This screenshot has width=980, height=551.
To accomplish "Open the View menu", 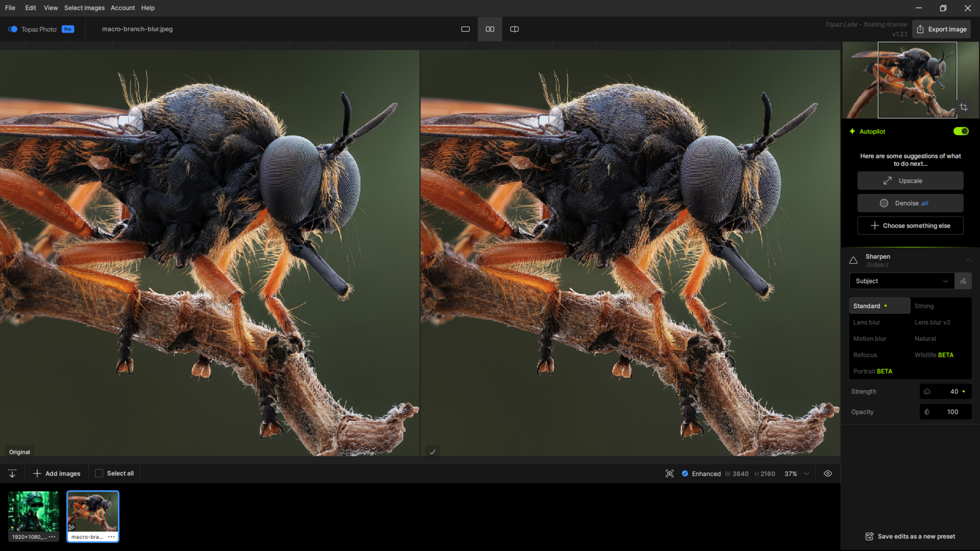I will point(50,8).
